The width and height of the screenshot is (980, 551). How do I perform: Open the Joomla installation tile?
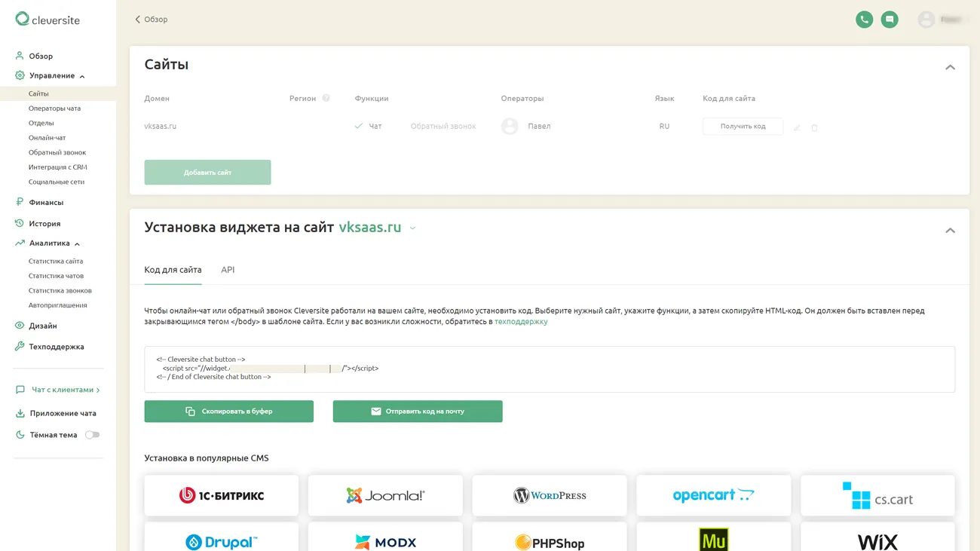[385, 495]
